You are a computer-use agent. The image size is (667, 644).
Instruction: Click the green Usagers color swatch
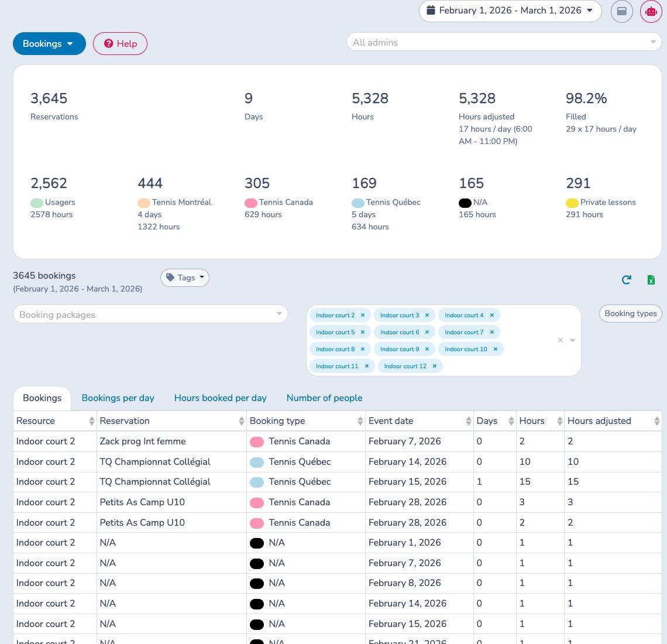pyautogui.click(x=37, y=203)
